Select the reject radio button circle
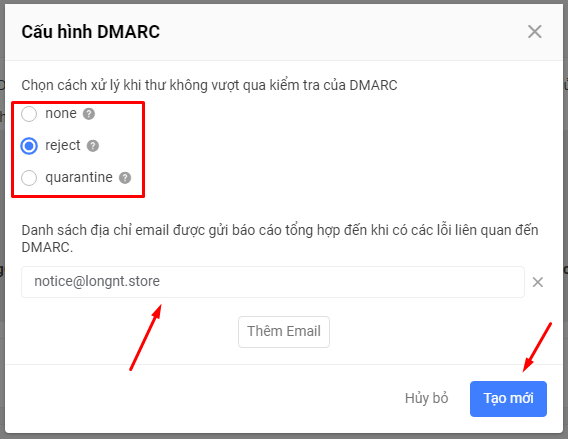 click(29, 146)
